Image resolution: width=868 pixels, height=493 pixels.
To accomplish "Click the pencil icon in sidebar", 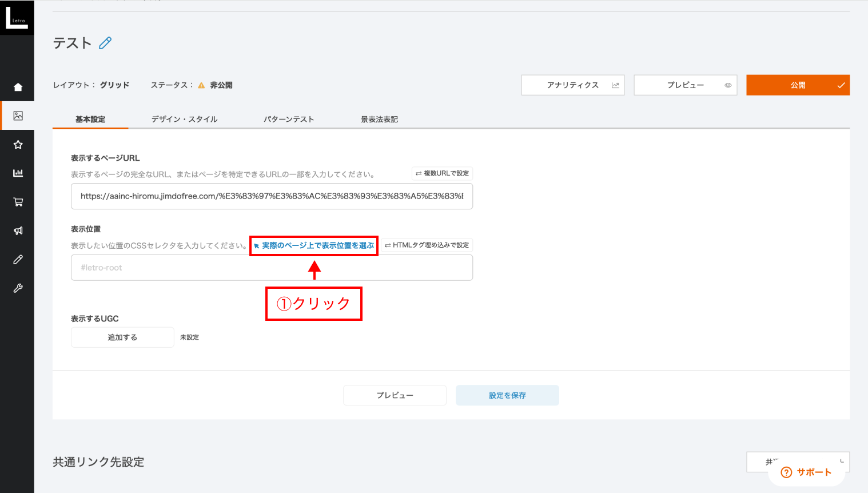I will [x=18, y=260].
